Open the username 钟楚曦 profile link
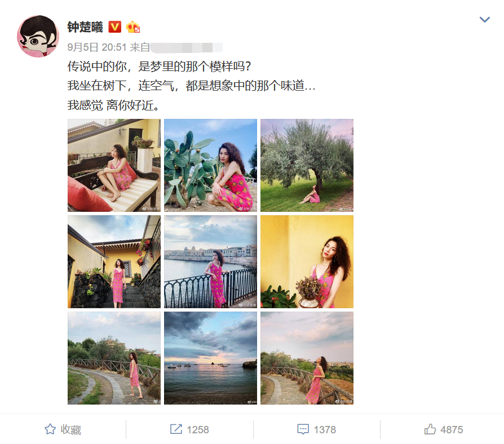This screenshot has width=504, height=444. 85,27
